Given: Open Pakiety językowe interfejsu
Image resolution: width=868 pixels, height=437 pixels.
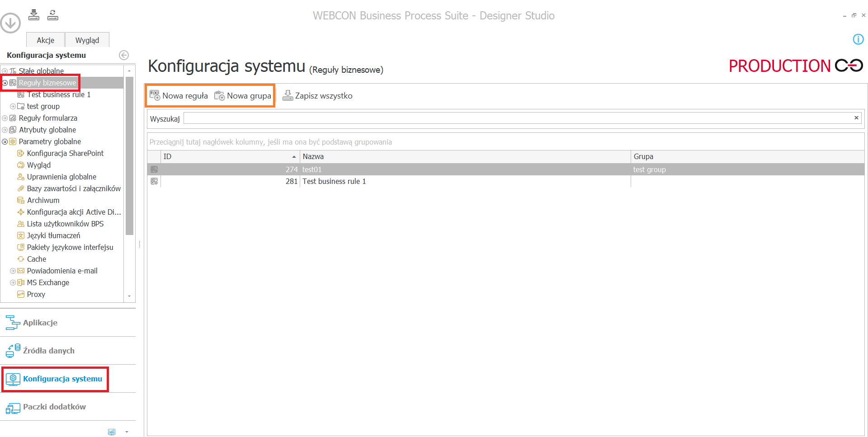Looking at the screenshot, I should [x=70, y=247].
